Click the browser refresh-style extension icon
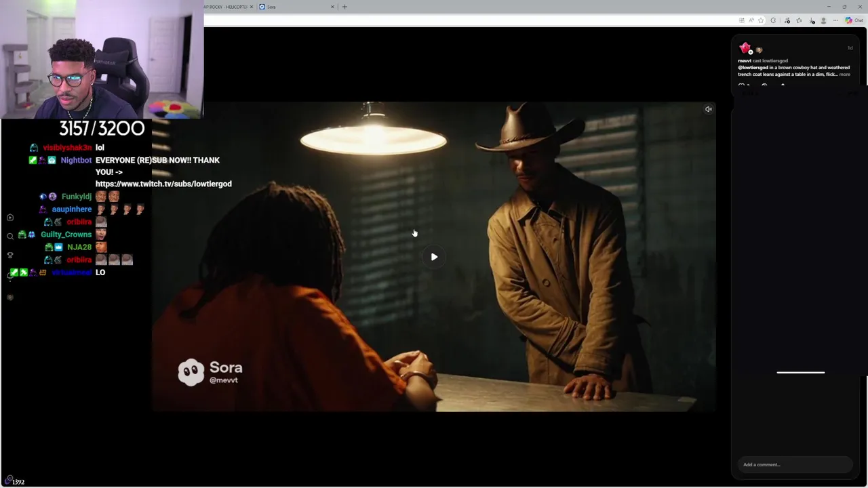Viewport: 868px width, 488px height. 773,20
